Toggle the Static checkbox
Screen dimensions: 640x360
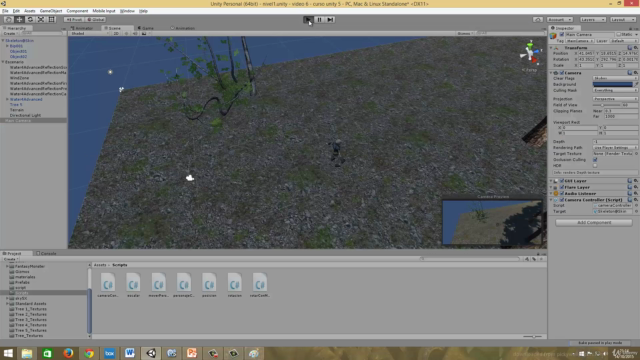coord(619,35)
